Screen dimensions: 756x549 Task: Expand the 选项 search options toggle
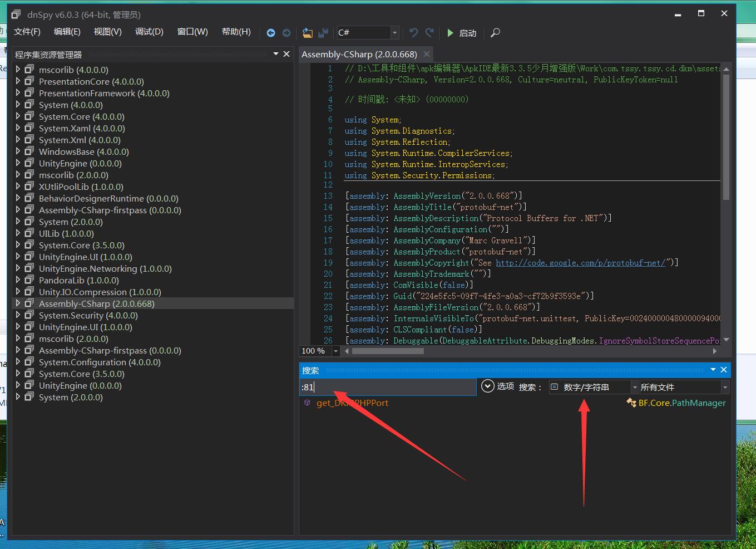point(488,386)
